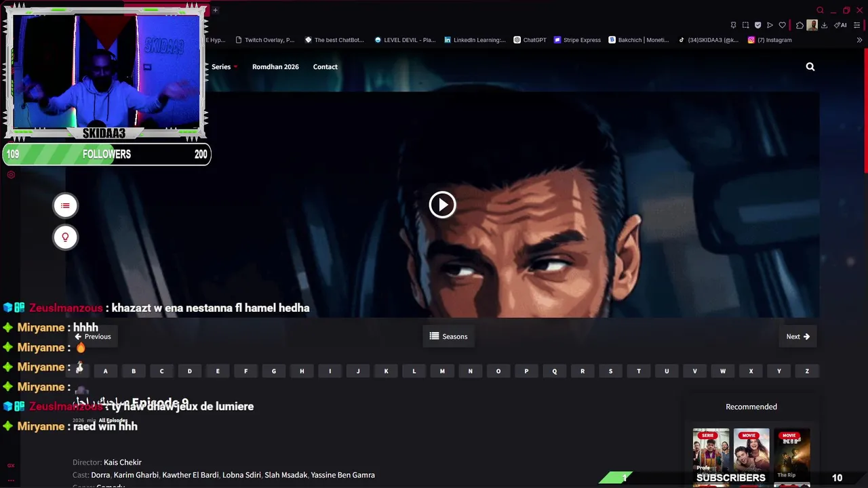
Task: Open the easy setup sliders icon
Action: 857,25
